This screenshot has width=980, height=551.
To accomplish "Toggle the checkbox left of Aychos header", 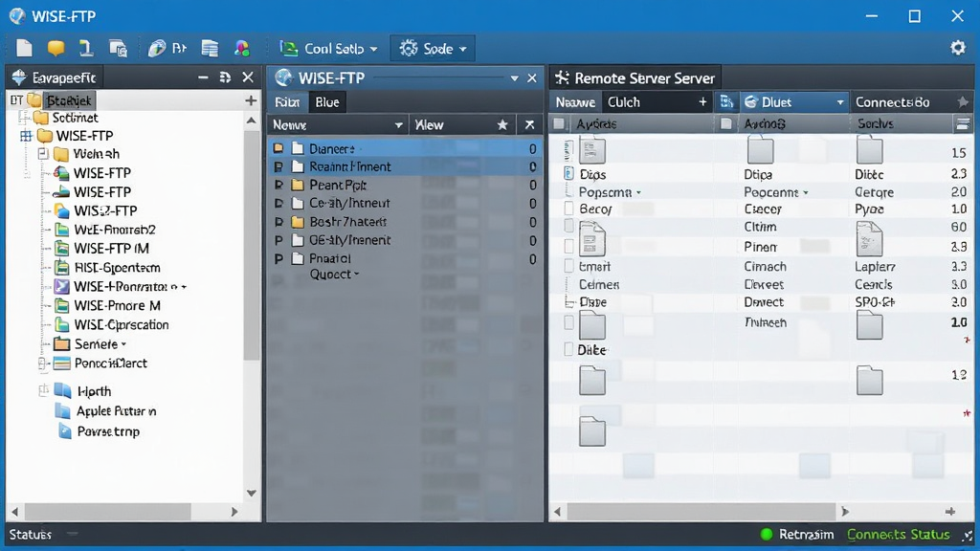I will click(725, 123).
